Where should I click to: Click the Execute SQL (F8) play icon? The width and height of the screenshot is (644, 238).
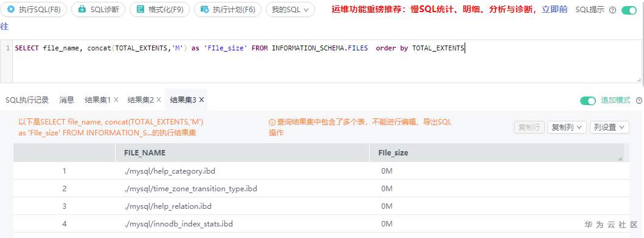click(11, 10)
